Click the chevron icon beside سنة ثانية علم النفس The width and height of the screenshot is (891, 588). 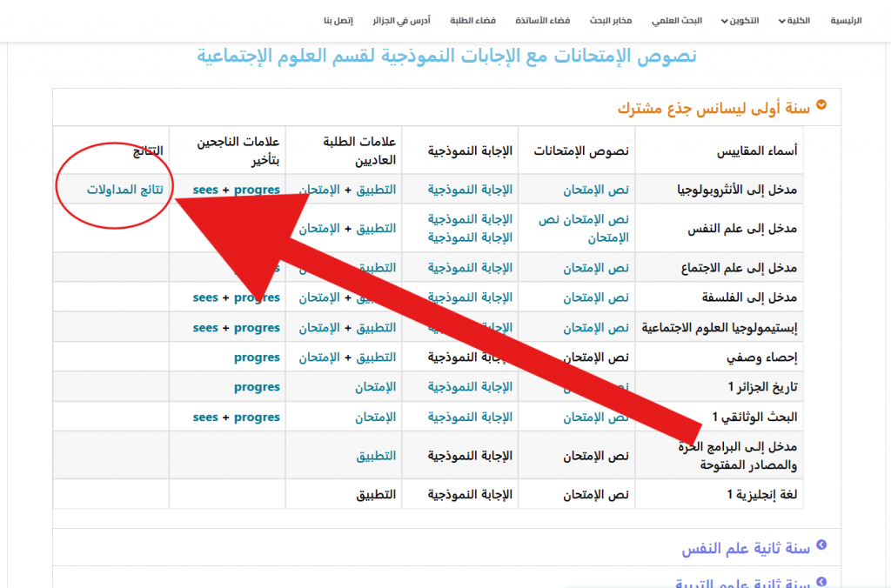(x=821, y=546)
